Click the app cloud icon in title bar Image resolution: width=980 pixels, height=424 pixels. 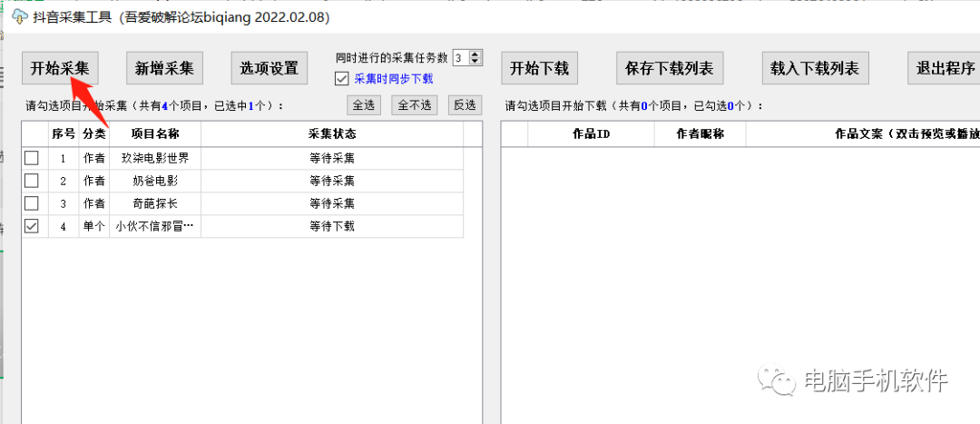20,15
